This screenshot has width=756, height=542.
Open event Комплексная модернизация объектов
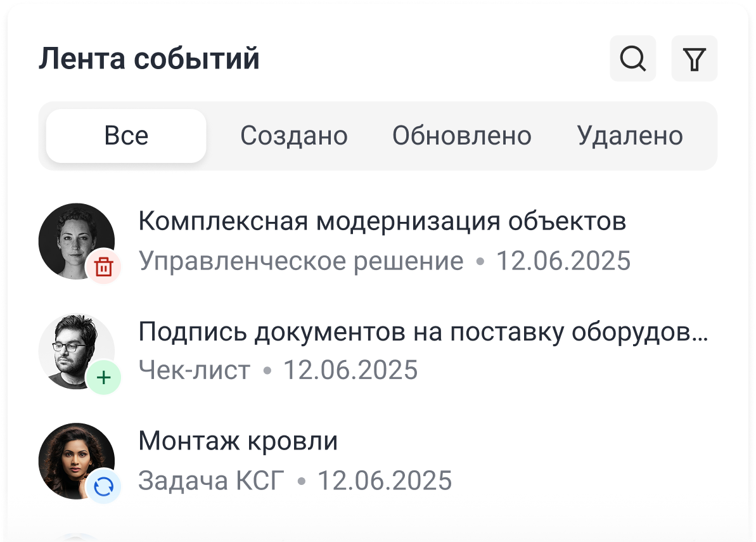pos(381,221)
